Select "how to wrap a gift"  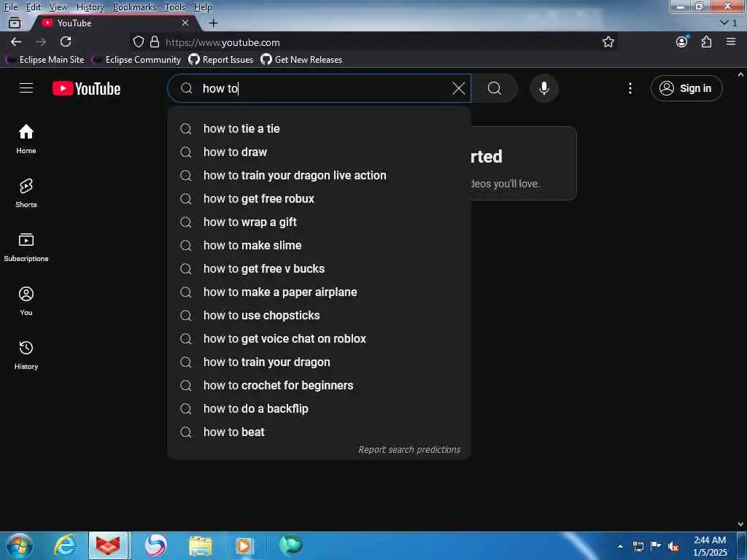320,222
